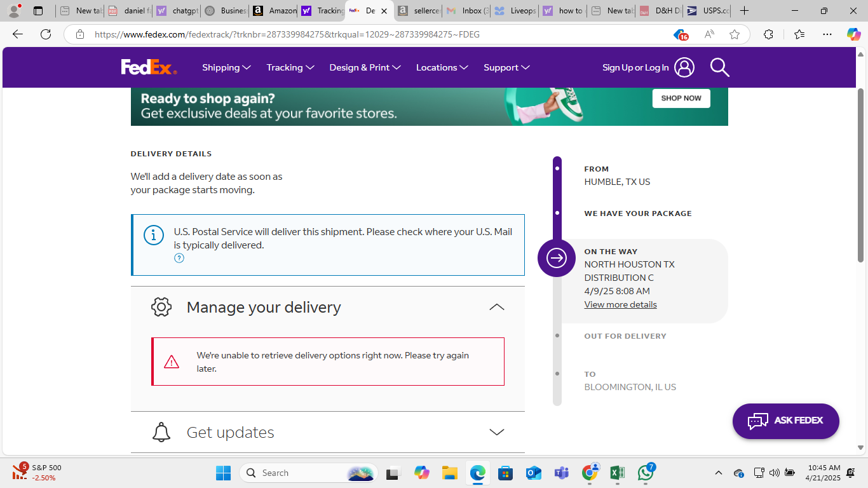Click the page vertical scrollbar thumb
This screenshot has width=868, height=488.
click(x=861, y=175)
